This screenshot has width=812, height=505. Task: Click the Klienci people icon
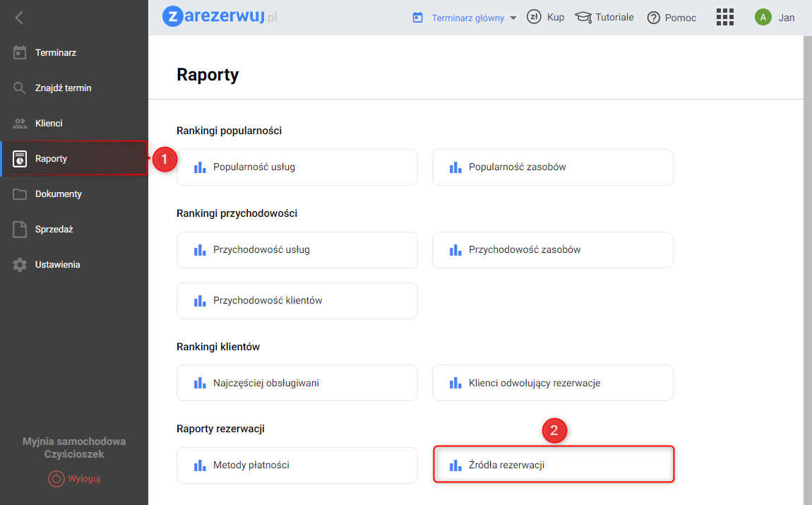pyautogui.click(x=20, y=124)
